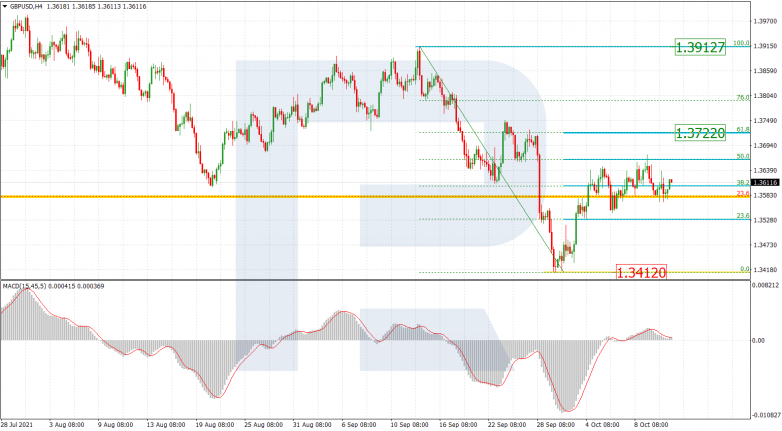Click the Fibonacci 0.0 level label
This screenshot has width=782, height=431.
click(745, 269)
